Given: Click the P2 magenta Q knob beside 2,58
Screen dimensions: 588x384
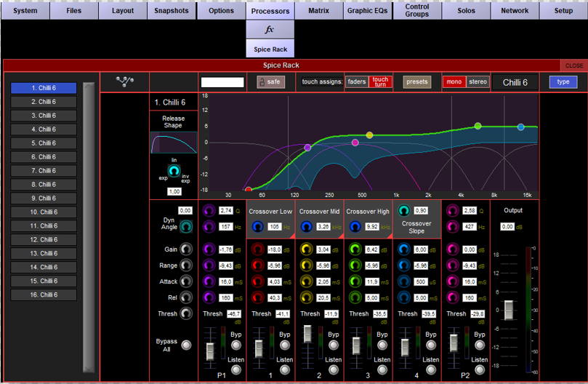Looking at the screenshot, I should click(x=453, y=211).
